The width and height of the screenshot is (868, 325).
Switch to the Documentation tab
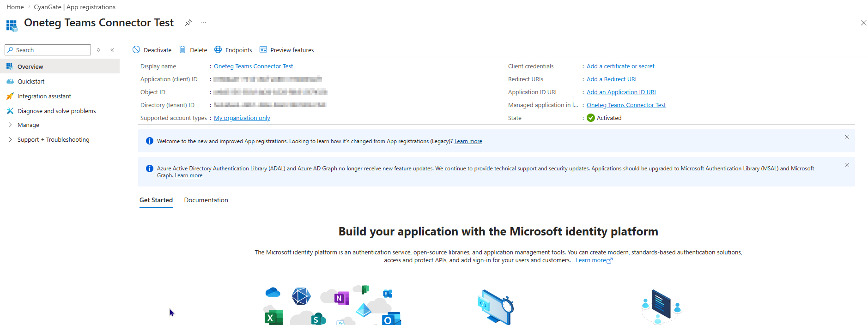click(x=206, y=200)
